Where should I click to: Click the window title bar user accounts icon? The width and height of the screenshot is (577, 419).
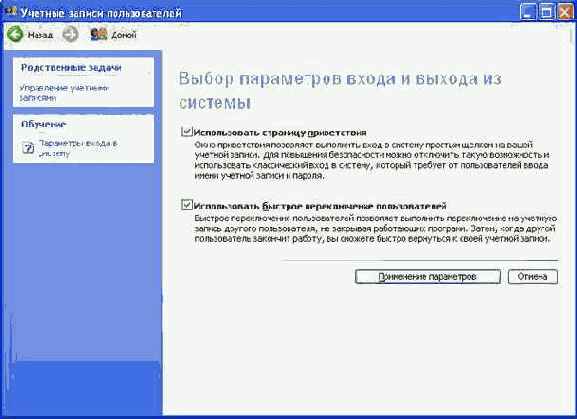[x=12, y=12]
